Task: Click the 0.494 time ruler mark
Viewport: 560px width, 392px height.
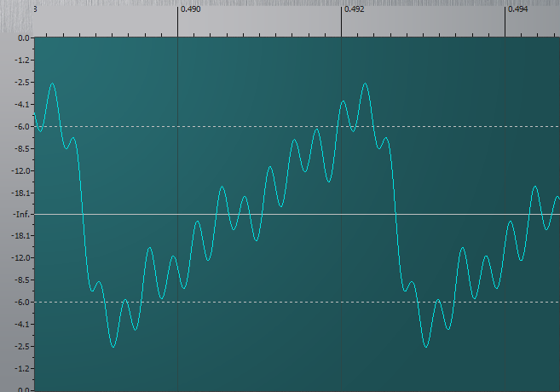Action: (517, 9)
